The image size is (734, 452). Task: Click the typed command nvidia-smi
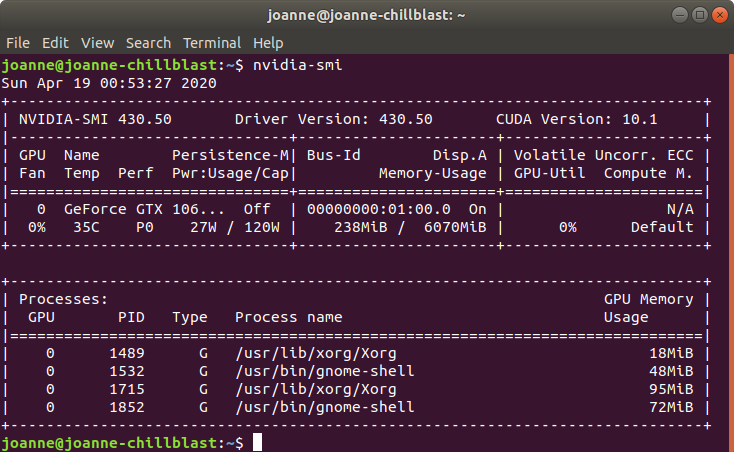[298, 65]
